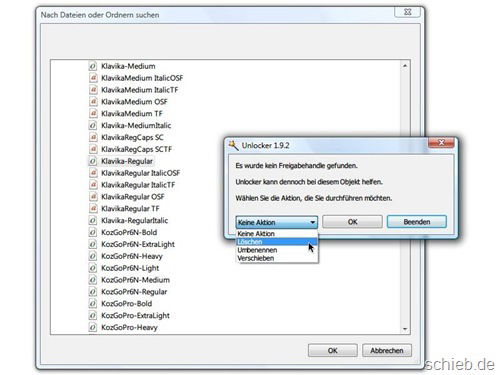
Task: Click the font icon beside Klavika-RegularItalic
Action: coord(93,220)
